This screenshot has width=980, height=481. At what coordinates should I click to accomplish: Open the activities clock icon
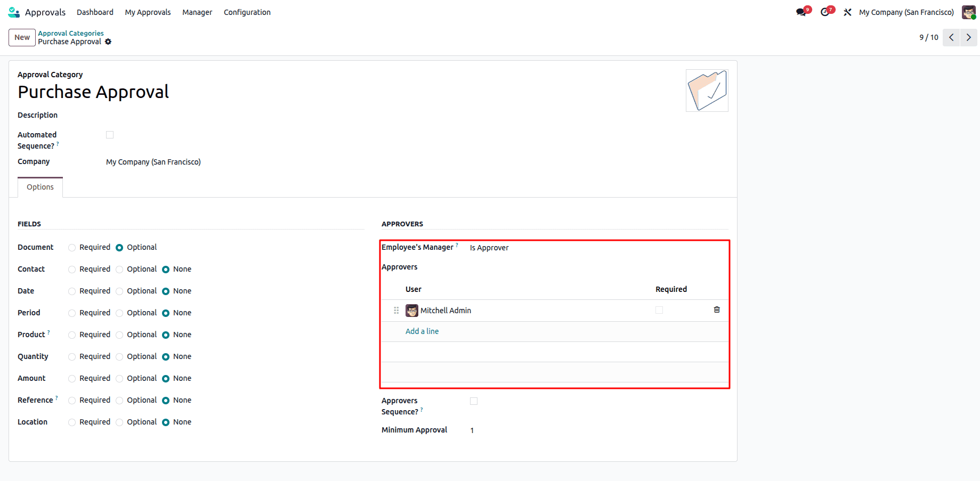pyautogui.click(x=825, y=12)
